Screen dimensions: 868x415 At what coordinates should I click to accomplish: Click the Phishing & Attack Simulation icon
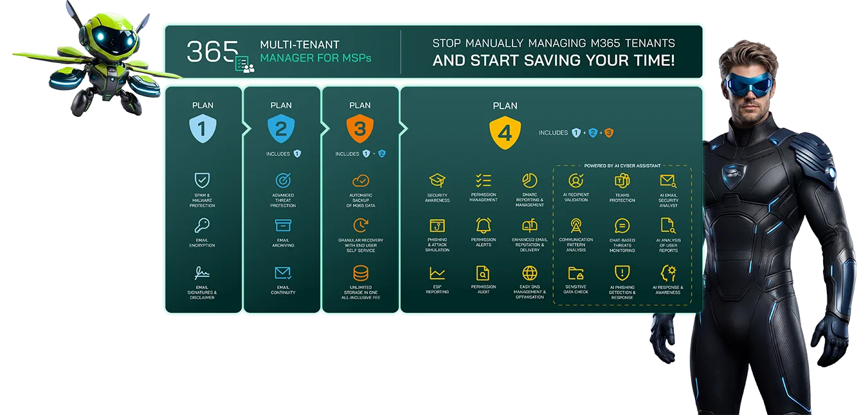[437, 225]
